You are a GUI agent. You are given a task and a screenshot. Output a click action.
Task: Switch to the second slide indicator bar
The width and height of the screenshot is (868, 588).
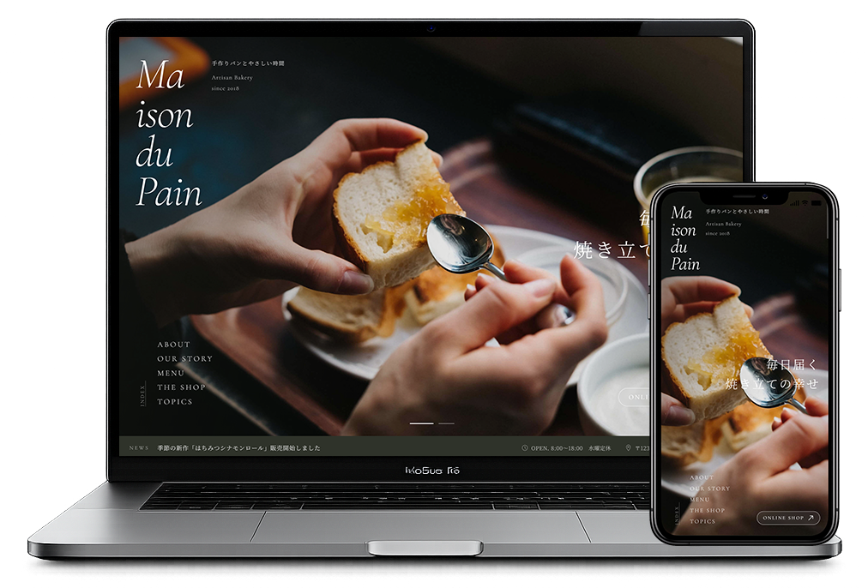[x=446, y=423]
